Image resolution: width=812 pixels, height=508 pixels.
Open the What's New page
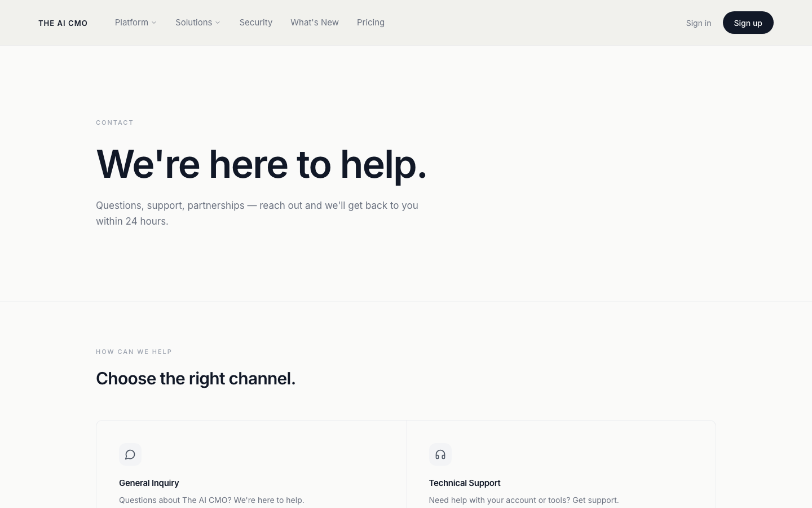pos(315,23)
